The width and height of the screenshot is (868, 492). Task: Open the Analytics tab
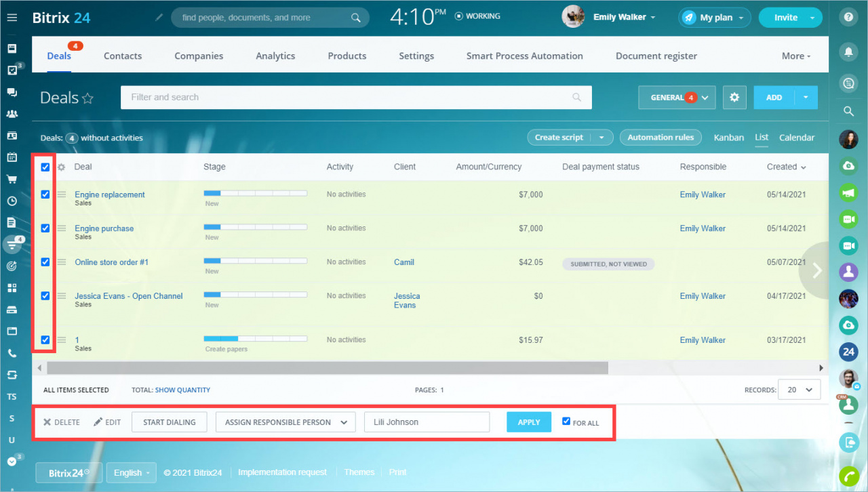[275, 56]
